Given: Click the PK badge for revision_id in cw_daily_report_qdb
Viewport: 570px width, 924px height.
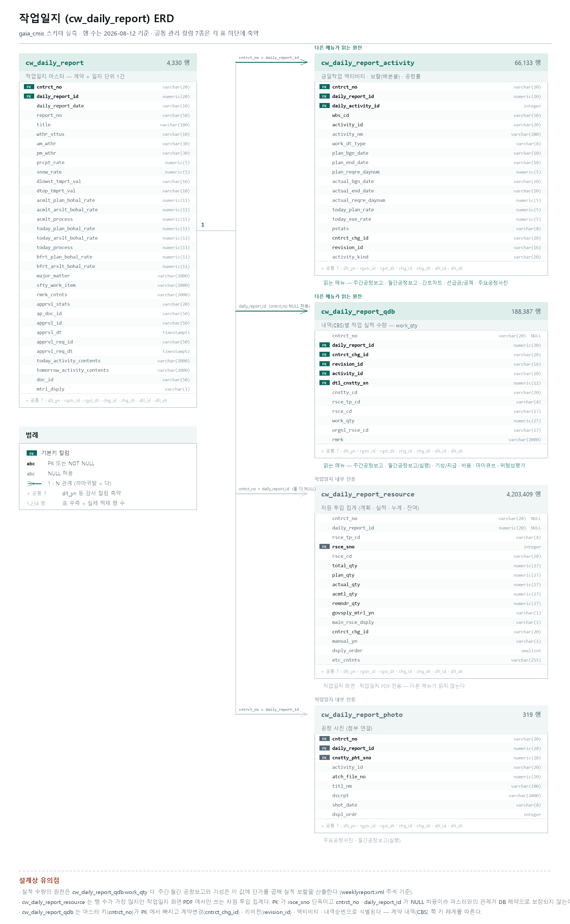Looking at the screenshot, I should click(x=324, y=364).
